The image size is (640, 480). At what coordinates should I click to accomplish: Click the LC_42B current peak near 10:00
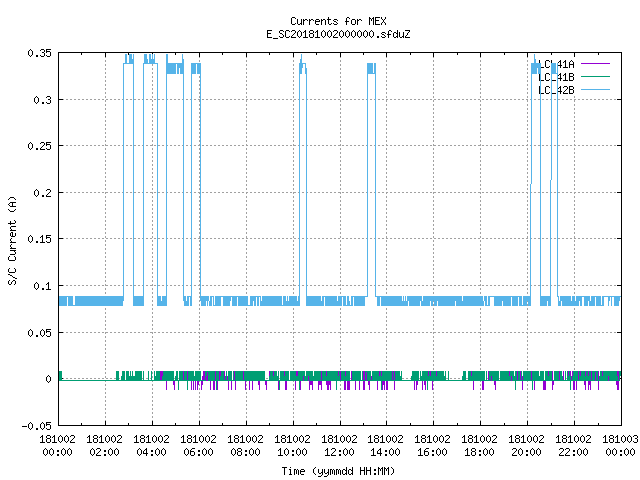[303, 65]
